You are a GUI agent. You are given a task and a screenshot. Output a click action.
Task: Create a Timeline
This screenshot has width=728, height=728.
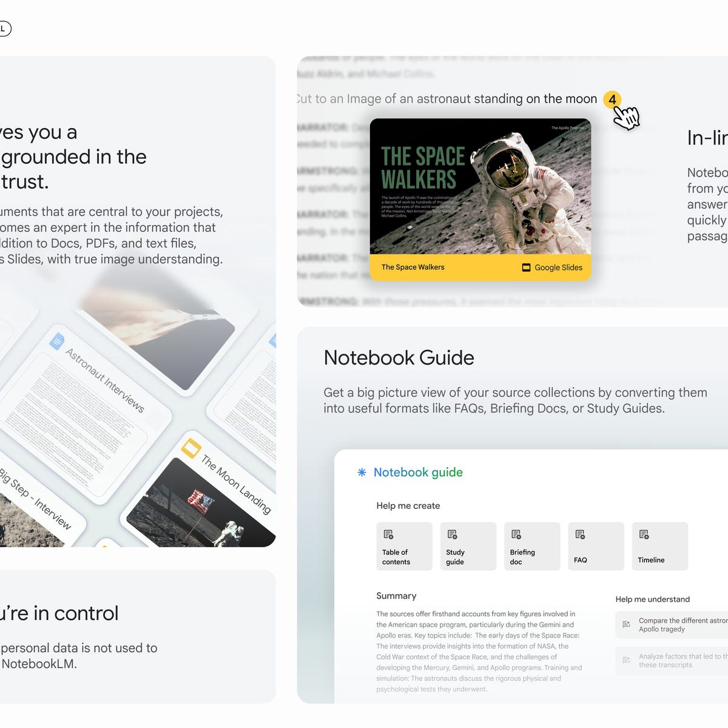pyautogui.click(x=660, y=546)
